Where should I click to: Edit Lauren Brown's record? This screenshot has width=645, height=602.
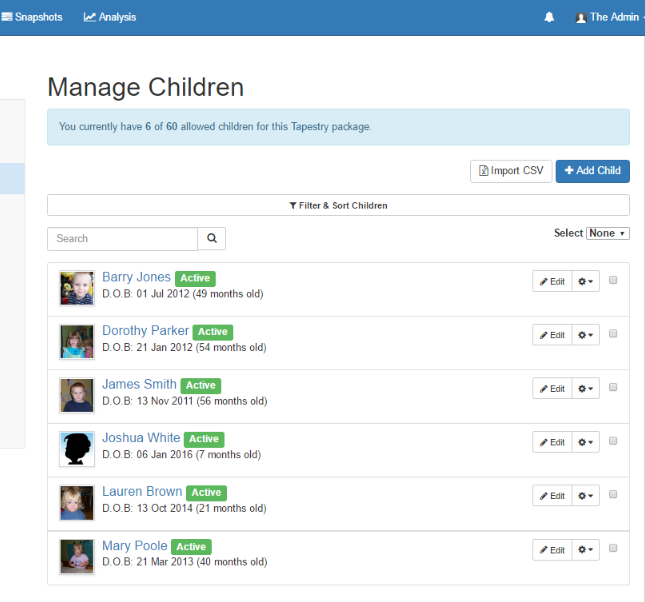point(552,496)
